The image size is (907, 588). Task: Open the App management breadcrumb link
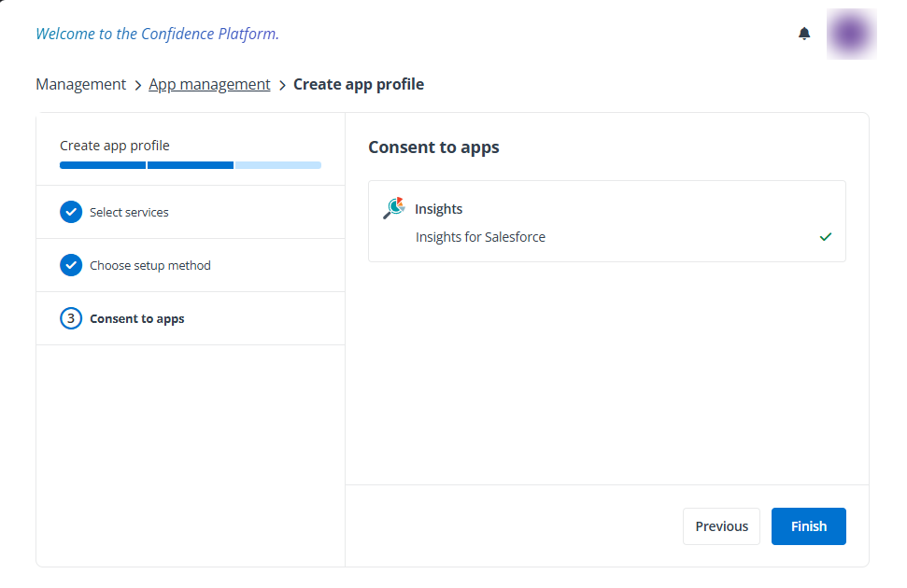click(209, 84)
